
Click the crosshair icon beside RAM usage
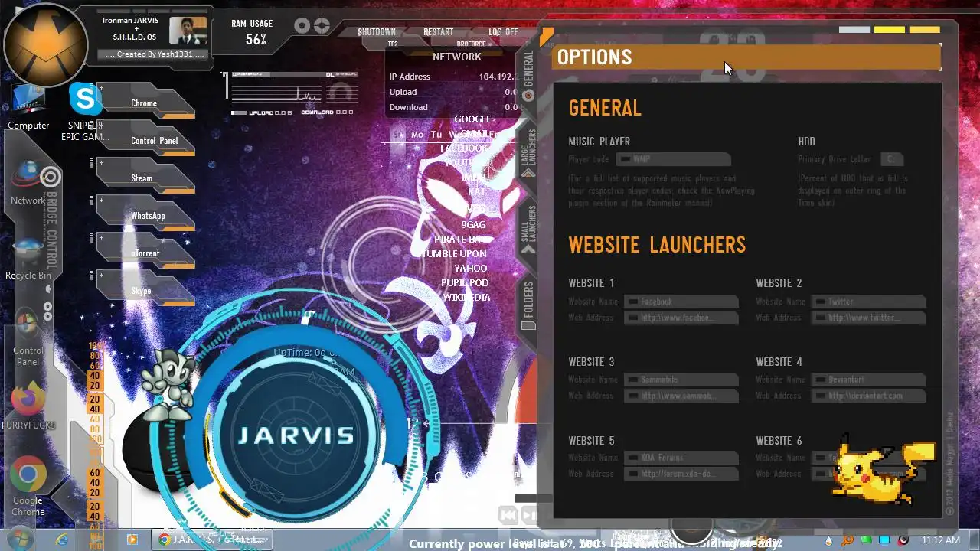(x=322, y=26)
